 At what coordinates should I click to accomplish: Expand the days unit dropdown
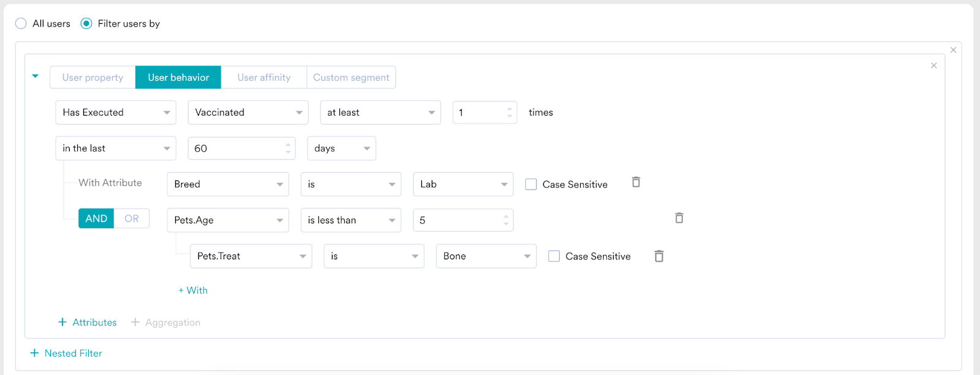click(x=341, y=149)
